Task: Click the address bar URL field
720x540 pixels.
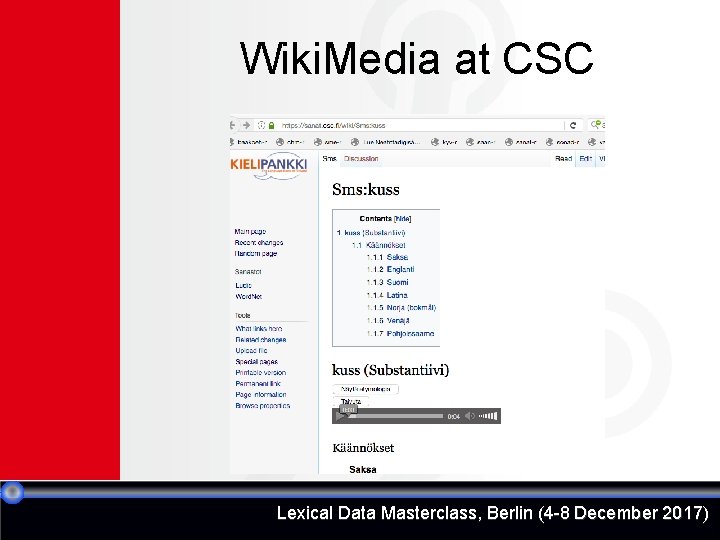Action: pyautogui.click(x=422, y=125)
